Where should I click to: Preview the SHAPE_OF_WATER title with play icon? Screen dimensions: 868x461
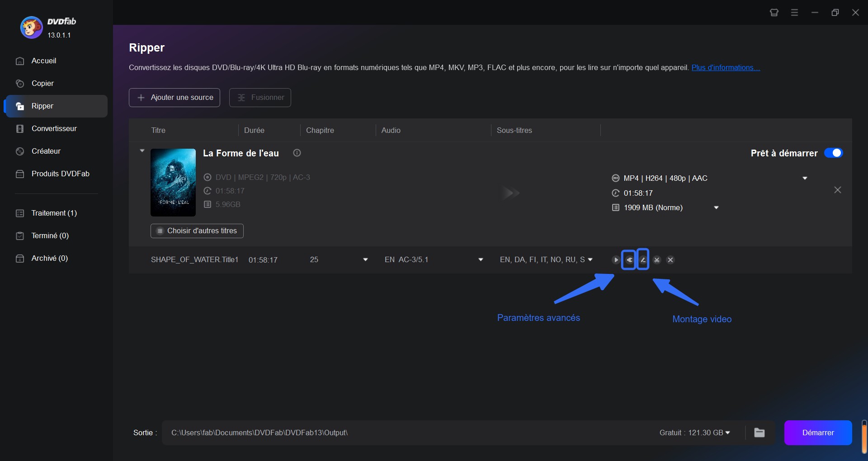(616, 260)
